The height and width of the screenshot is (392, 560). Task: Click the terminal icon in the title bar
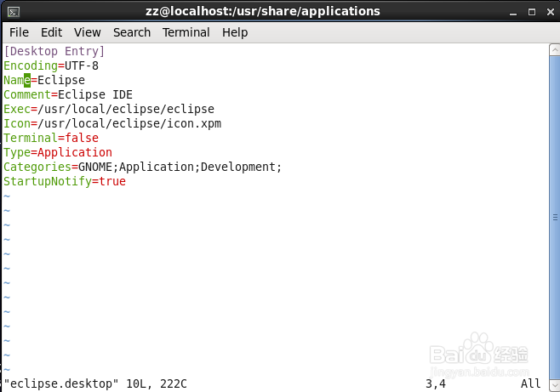click(x=14, y=12)
